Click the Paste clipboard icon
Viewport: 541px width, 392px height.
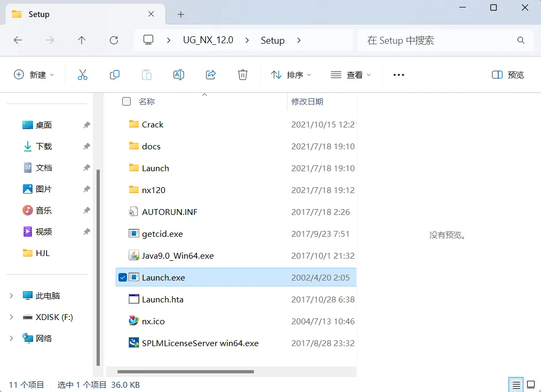click(147, 75)
